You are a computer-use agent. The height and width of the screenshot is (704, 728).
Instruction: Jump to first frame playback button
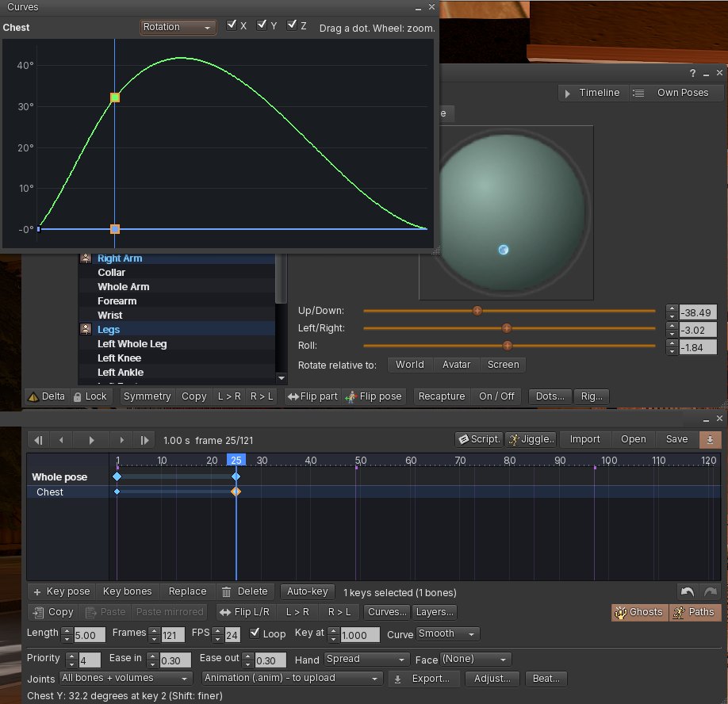pyautogui.click(x=39, y=440)
